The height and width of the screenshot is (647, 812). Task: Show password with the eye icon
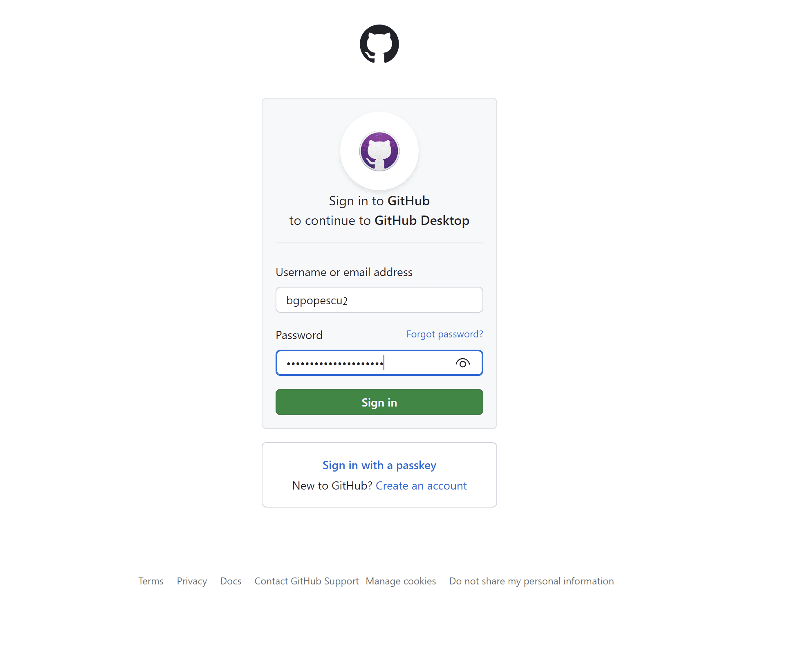[x=462, y=363]
